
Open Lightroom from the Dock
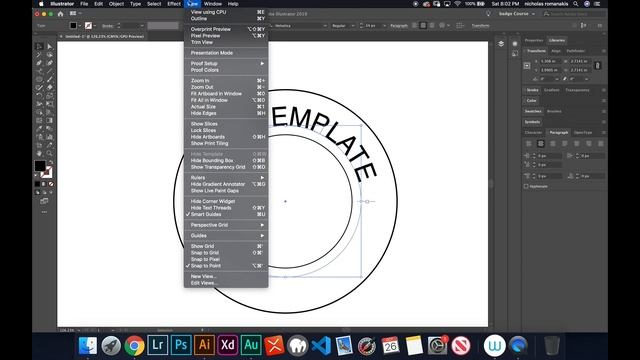point(158,345)
